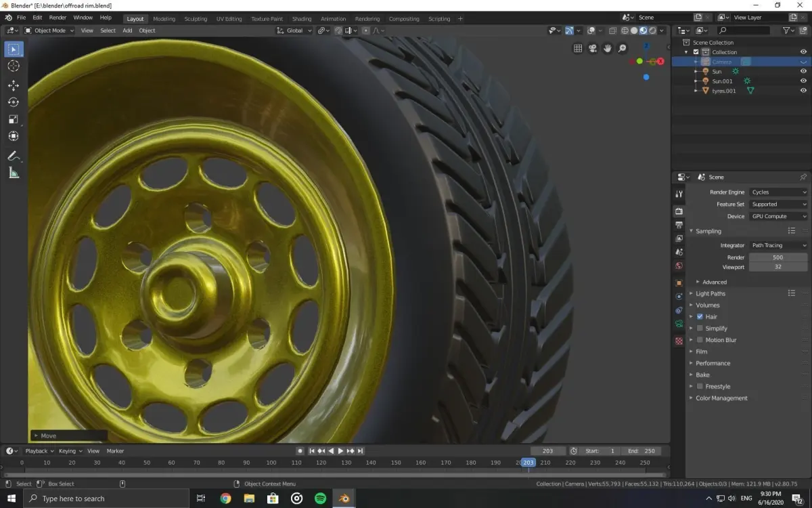Expand the Advanced subpanel

click(x=714, y=282)
